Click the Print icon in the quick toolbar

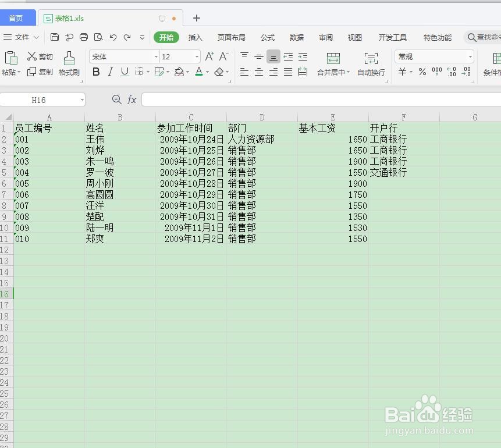tap(84, 37)
